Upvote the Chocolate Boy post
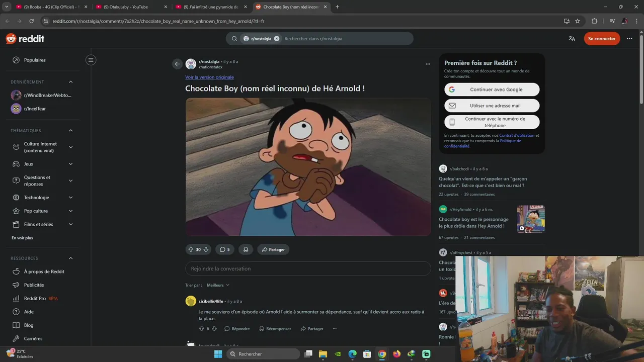The height and width of the screenshot is (362, 644). [x=191, y=249]
